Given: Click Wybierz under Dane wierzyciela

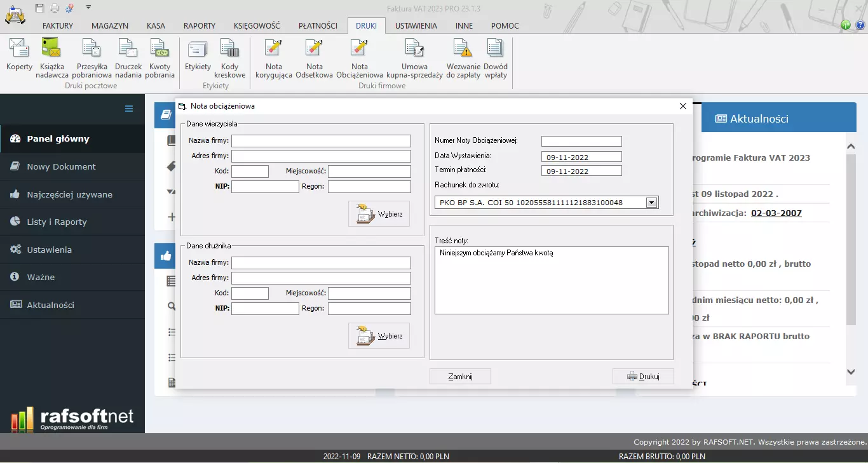Looking at the screenshot, I should click(379, 214).
